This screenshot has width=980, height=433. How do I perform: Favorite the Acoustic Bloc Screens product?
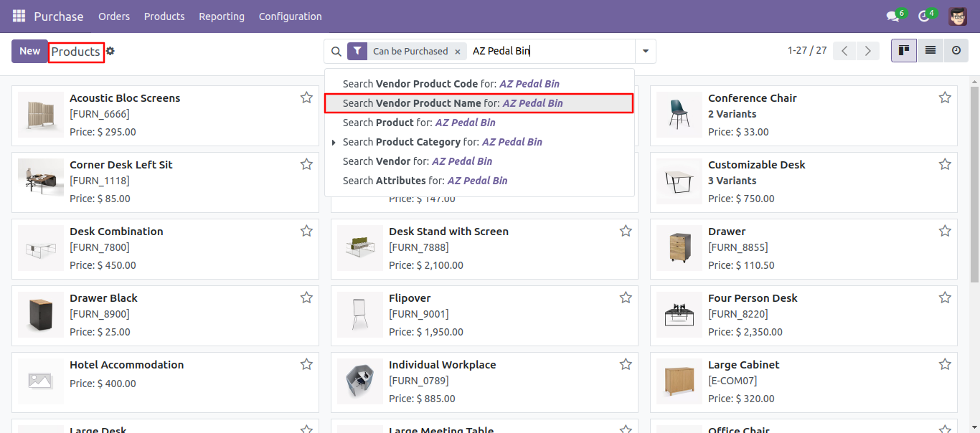click(306, 97)
